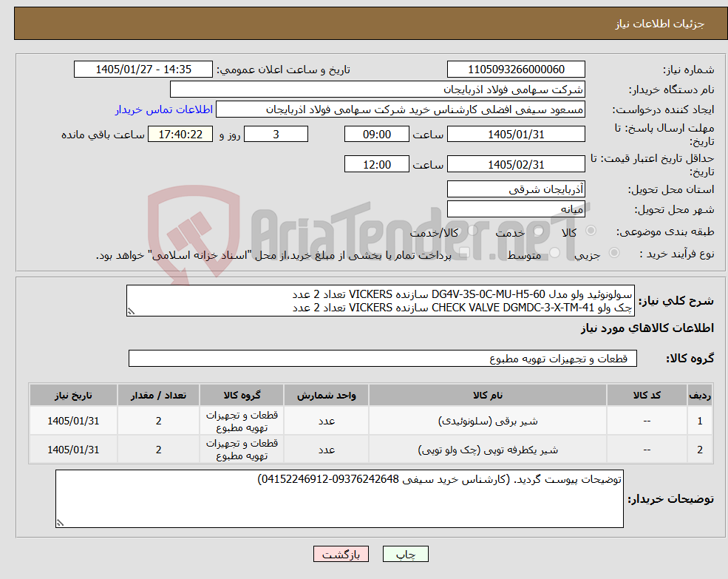
Task: Click price validity date 1405/02/31 field
Action: click(x=516, y=164)
